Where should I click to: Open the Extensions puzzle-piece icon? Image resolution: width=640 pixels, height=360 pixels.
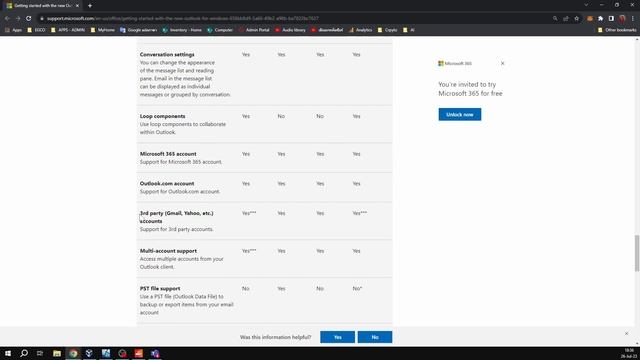pos(600,18)
